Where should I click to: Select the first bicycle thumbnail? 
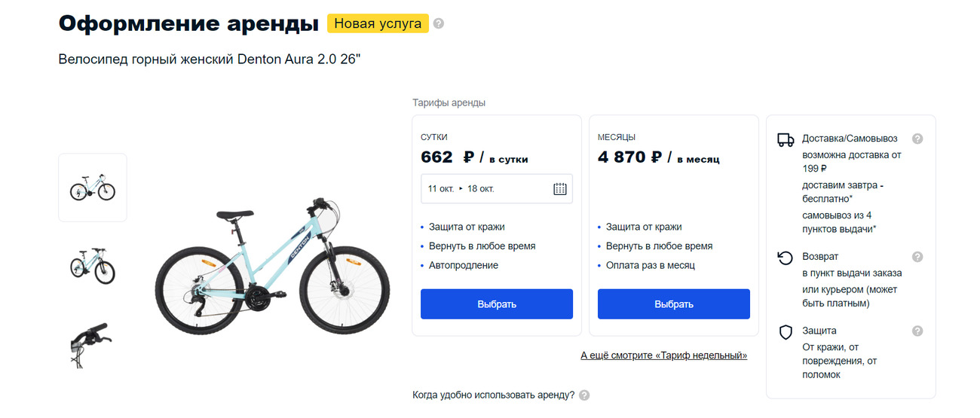(93, 188)
